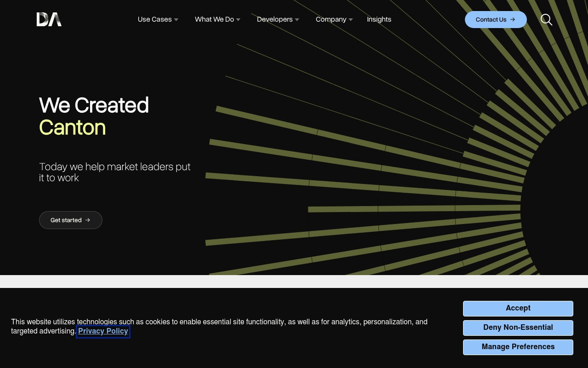Expand the Company dropdown arrow

click(351, 20)
